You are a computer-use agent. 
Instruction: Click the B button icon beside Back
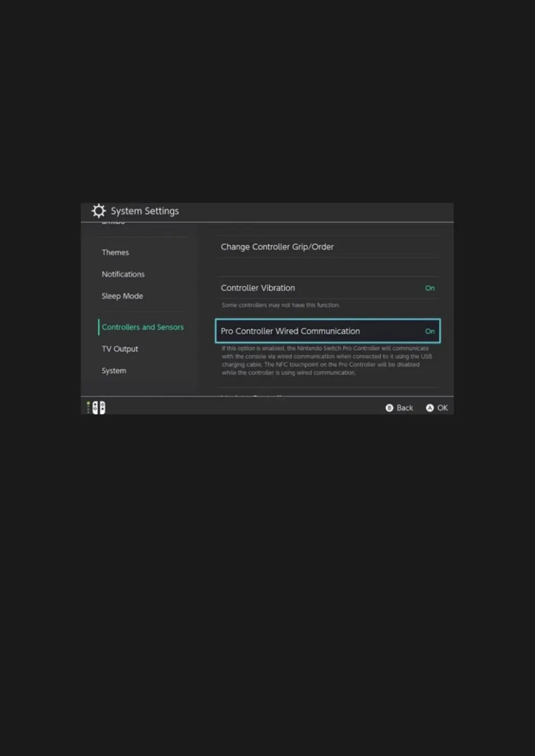point(389,408)
